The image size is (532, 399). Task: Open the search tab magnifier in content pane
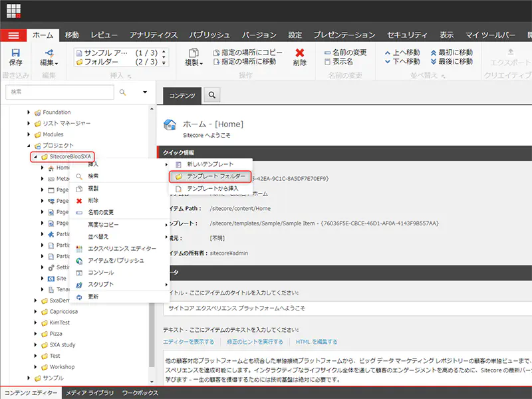211,95
